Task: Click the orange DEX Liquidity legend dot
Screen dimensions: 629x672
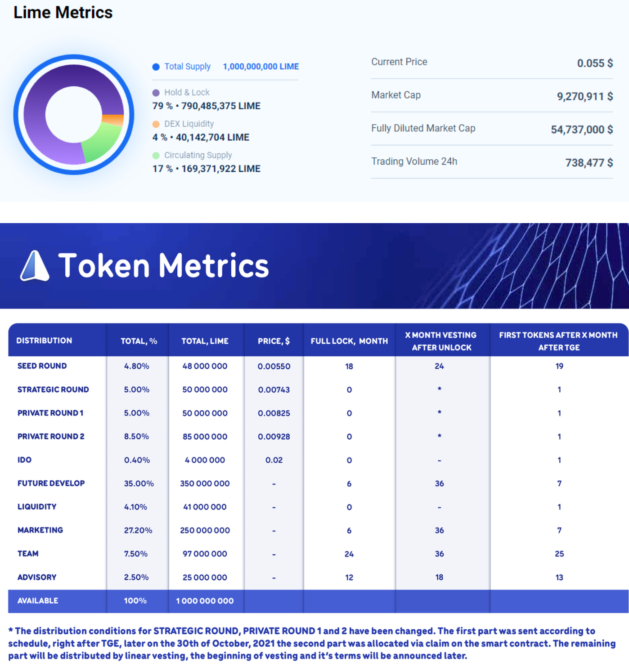Action: 156,124
